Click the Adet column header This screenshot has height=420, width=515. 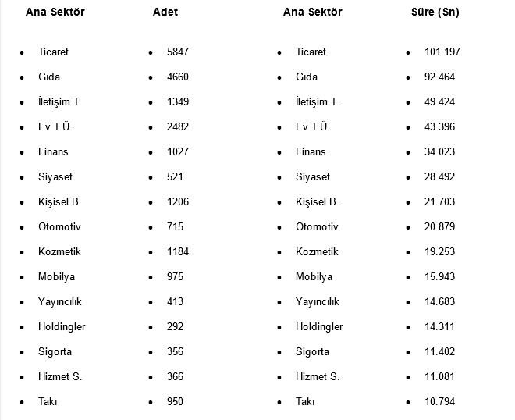tap(165, 12)
